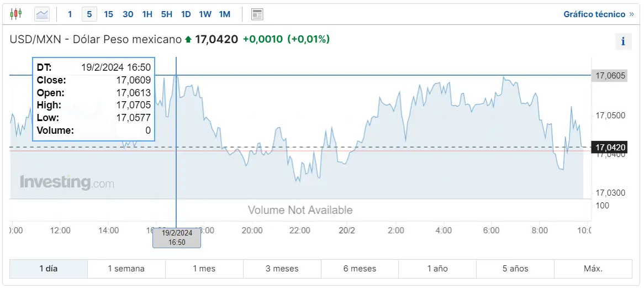Image resolution: width=644 pixels, height=288 pixels.
Task: Show the Máx. time range
Action: click(593, 269)
